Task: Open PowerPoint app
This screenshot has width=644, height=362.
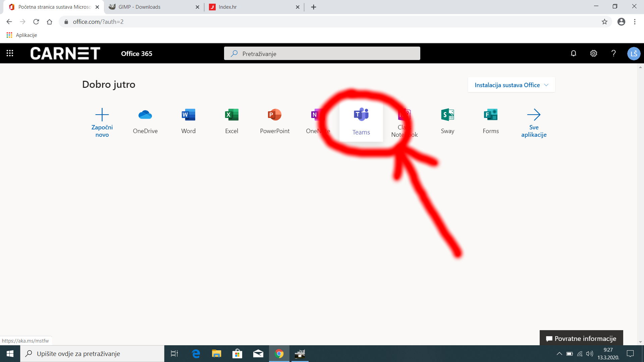Action: tap(275, 121)
